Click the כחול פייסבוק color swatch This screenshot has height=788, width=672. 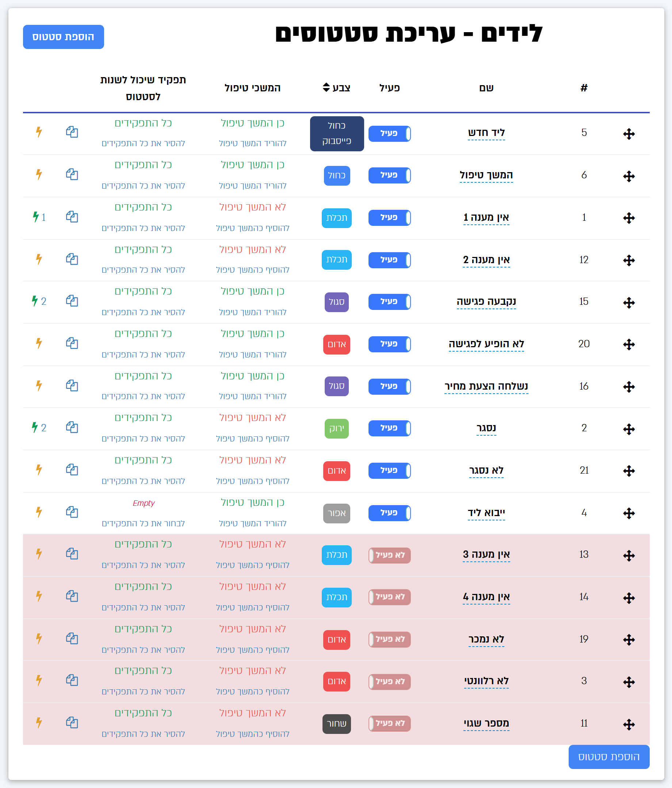[x=337, y=133]
